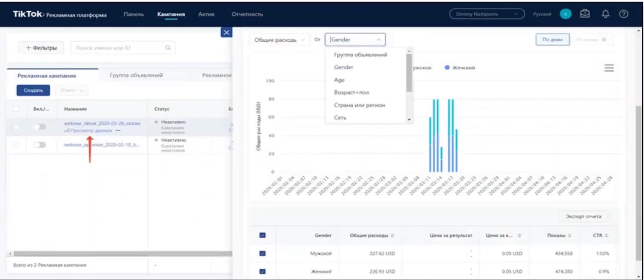Image resolution: width=644 pixels, height=280 pixels.
Task: Expand the Общие расходы metric dropdown
Action: (x=279, y=40)
